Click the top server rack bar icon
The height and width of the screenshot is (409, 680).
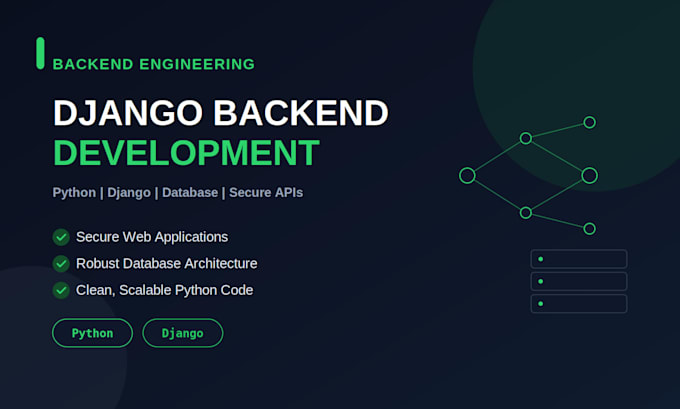pyautogui.click(x=579, y=259)
